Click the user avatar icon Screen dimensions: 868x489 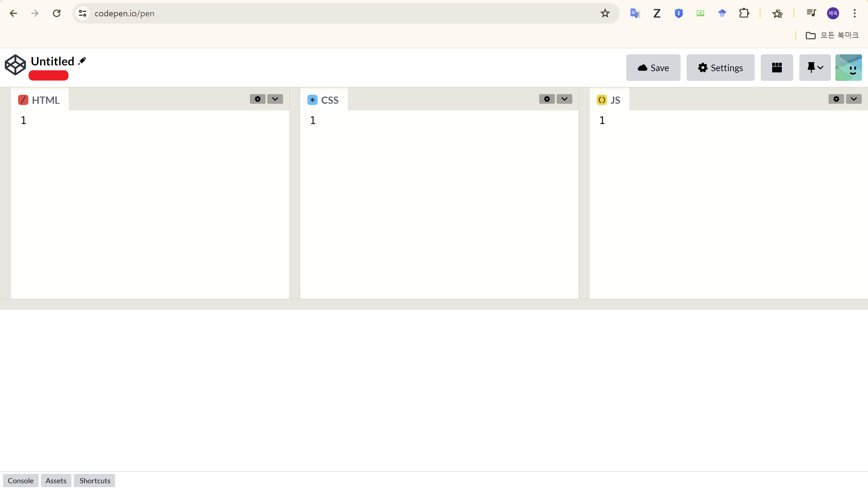848,68
